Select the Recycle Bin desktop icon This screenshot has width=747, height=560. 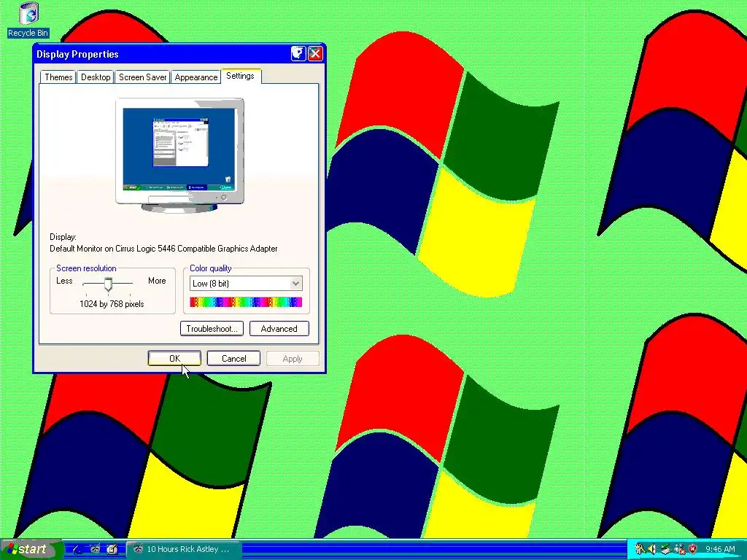[x=28, y=20]
